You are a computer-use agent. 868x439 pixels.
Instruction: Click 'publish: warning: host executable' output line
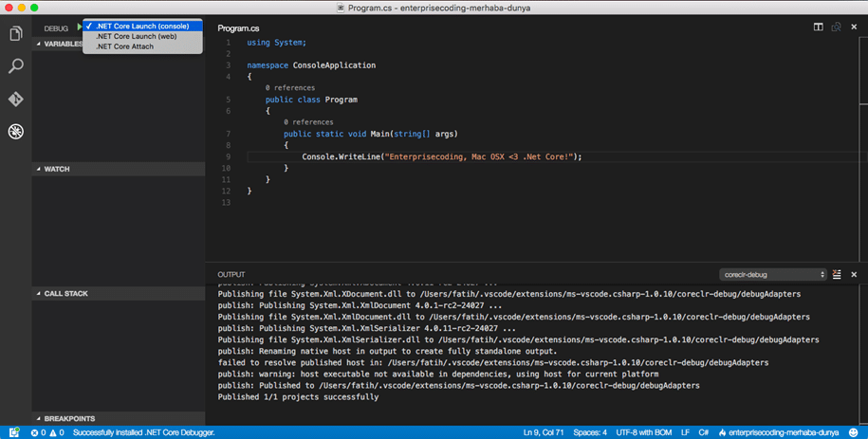(438, 375)
